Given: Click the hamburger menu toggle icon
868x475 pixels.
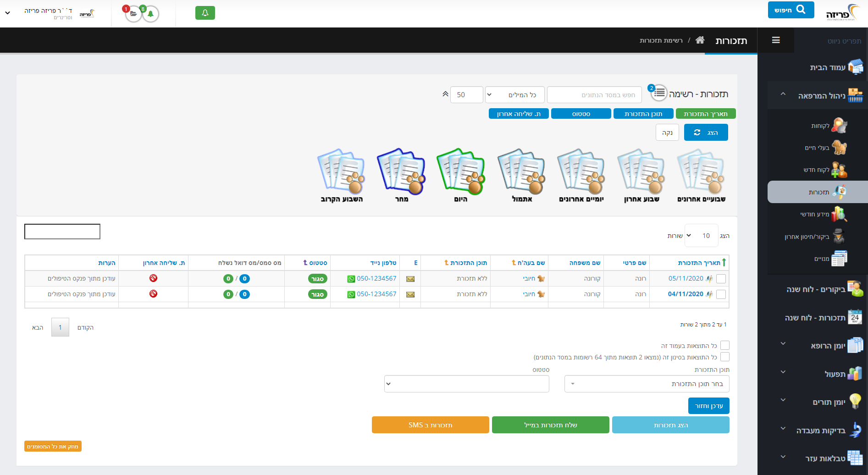Looking at the screenshot, I should pos(776,40).
